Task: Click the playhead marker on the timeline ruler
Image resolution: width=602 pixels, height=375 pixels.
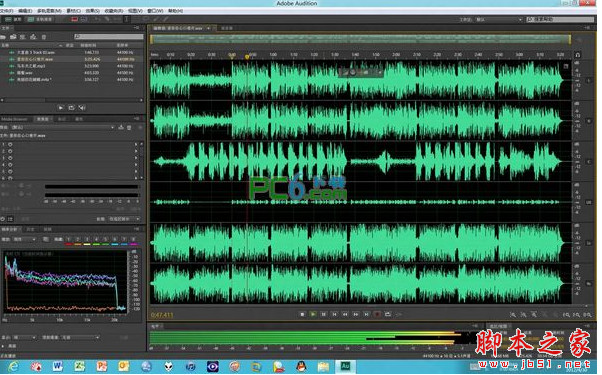Action: 248,57
